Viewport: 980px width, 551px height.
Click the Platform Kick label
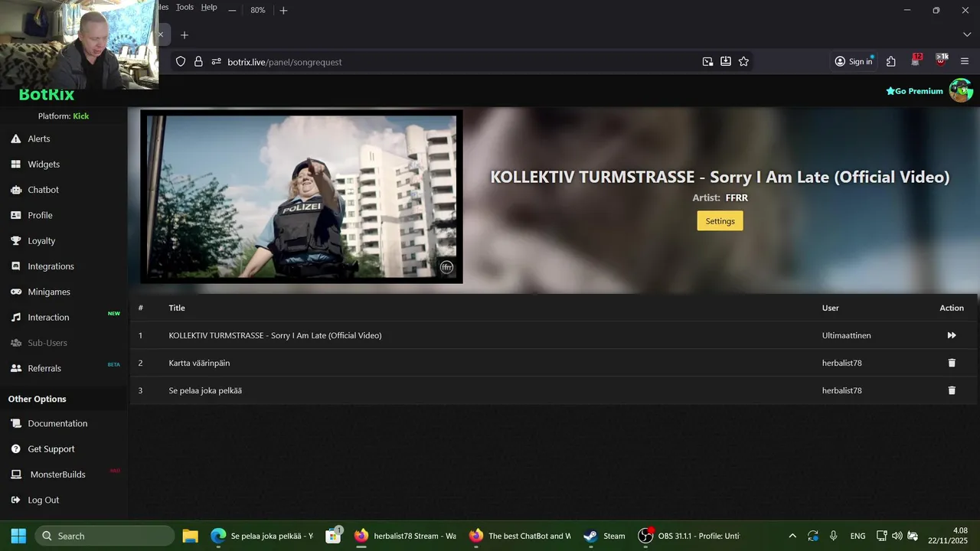tap(64, 116)
